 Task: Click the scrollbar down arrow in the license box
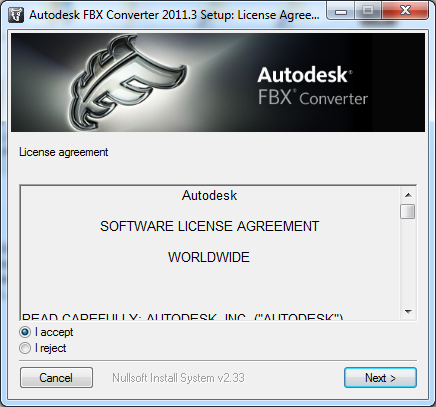tap(408, 312)
